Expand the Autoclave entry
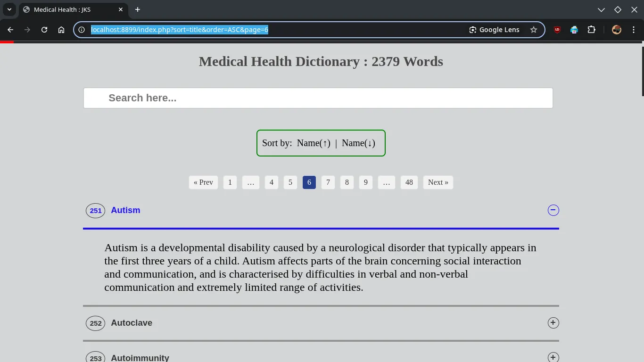Viewport: 644px width, 362px height. coord(553,323)
